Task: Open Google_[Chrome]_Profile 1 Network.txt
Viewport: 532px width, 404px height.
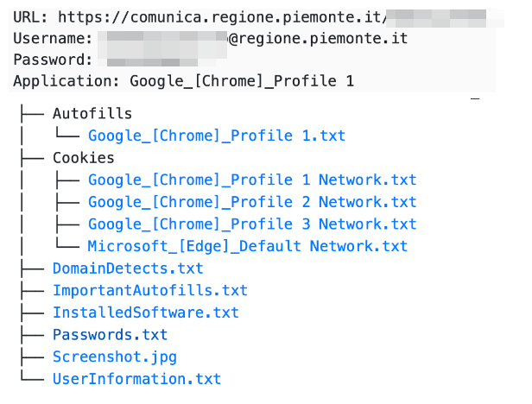Action: click(251, 180)
